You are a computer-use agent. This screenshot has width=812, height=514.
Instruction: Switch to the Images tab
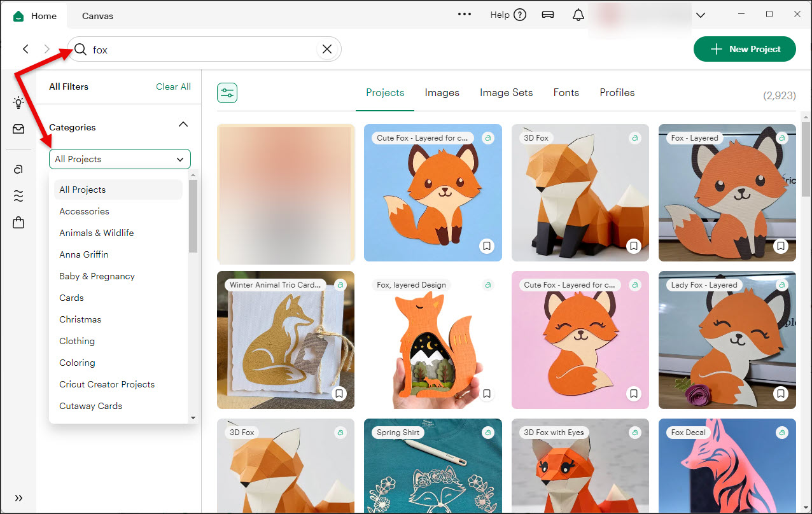[442, 93]
